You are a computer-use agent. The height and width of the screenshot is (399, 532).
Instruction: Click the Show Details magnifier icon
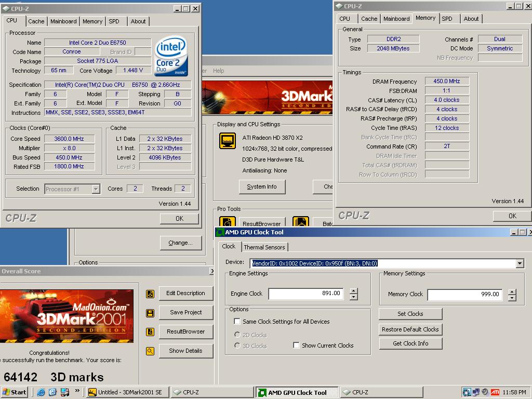click(150, 351)
